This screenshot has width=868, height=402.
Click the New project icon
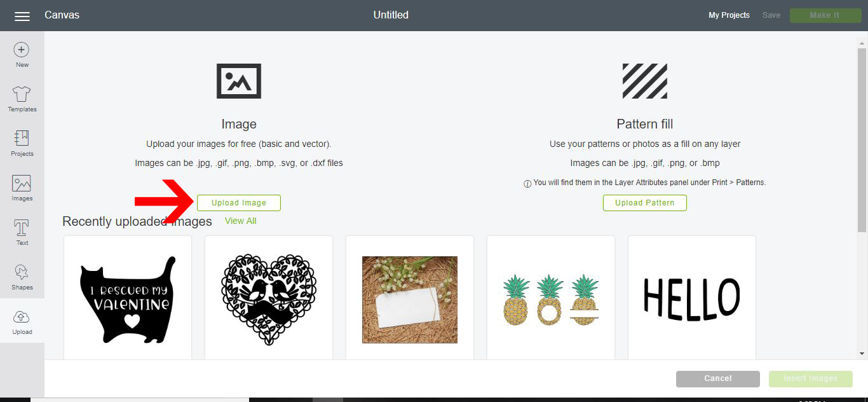click(x=22, y=55)
